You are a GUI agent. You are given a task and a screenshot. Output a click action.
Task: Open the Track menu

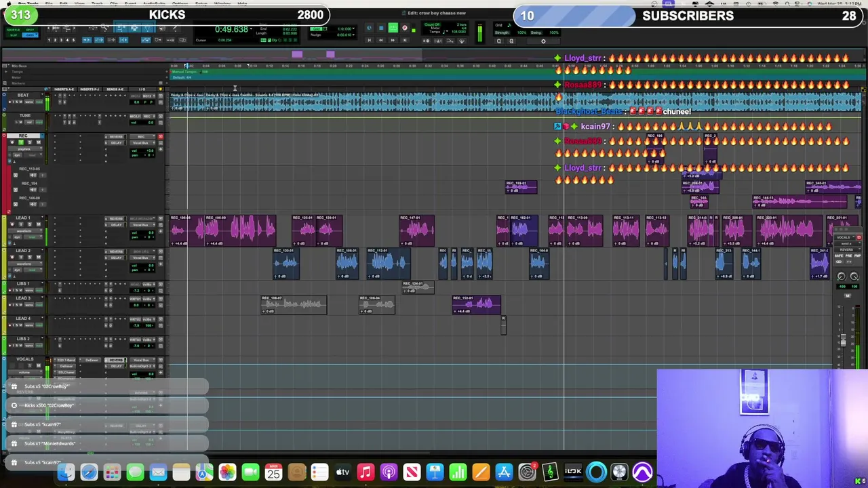click(x=97, y=3)
